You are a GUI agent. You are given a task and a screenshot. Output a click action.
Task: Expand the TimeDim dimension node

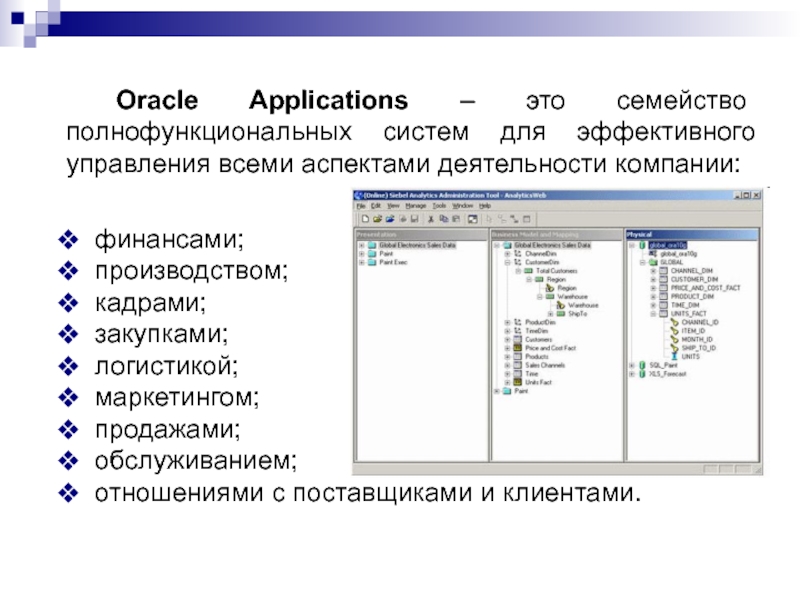tap(507, 331)
